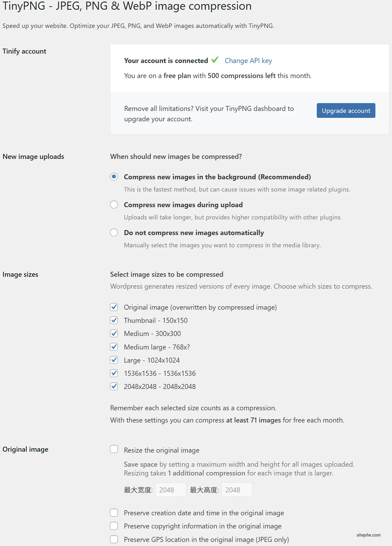Click the Change API key link
This screenshot has width=392, height=546.
[248, 60]
